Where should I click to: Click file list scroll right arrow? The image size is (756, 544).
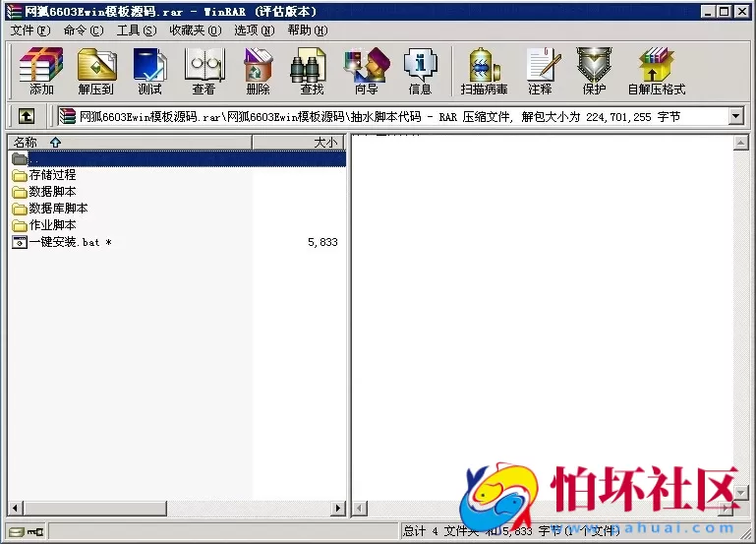point(338,508)
